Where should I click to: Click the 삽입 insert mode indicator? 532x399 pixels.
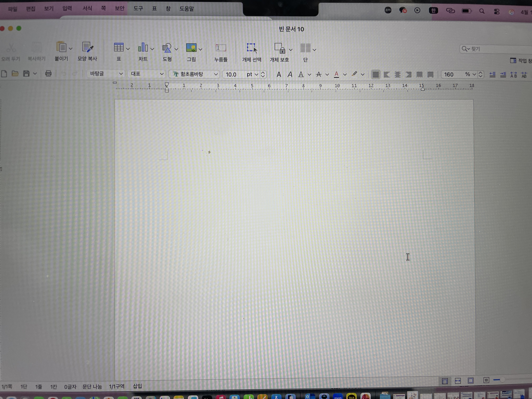coord(137,386)
